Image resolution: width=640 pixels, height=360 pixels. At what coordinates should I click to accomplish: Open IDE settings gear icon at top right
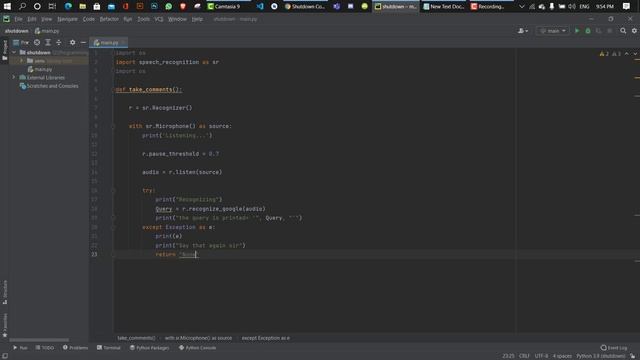pos(634,31)
